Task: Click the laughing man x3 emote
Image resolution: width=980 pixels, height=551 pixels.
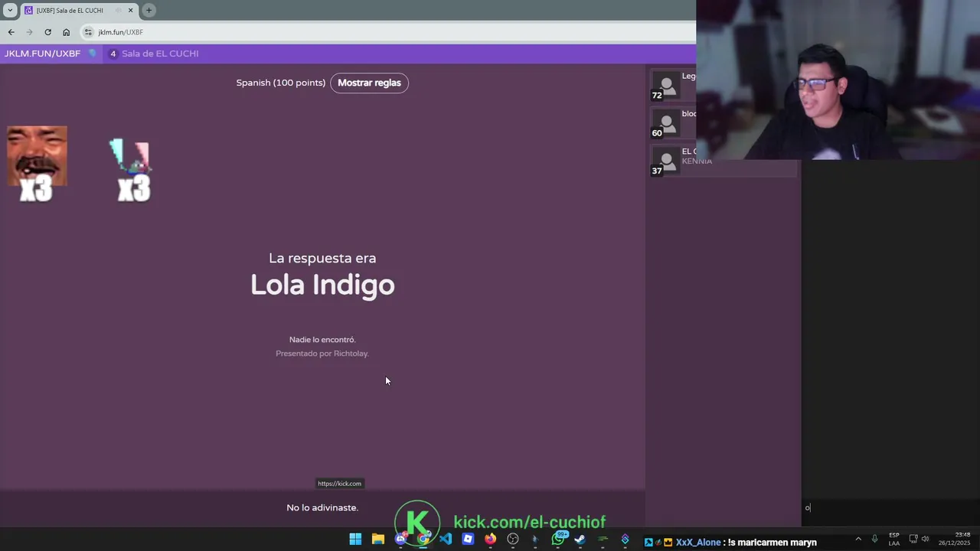Action: click(37, 164)
